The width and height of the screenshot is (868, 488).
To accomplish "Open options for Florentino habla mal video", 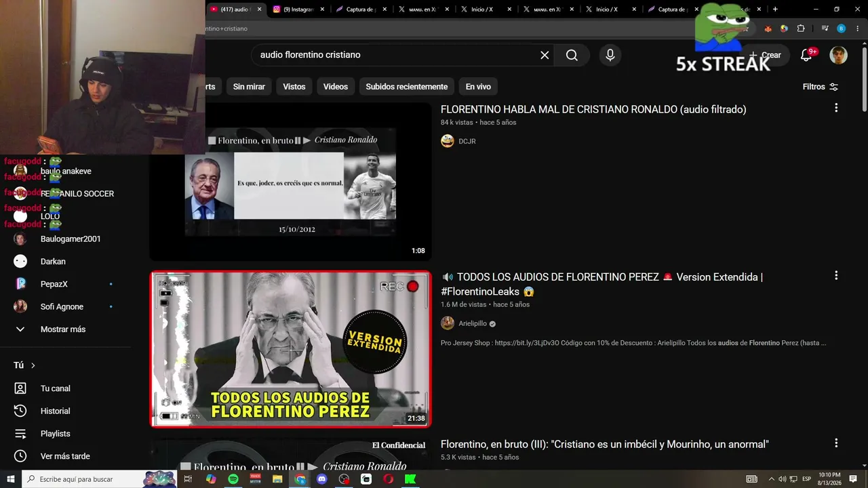I will coord(836,108).
